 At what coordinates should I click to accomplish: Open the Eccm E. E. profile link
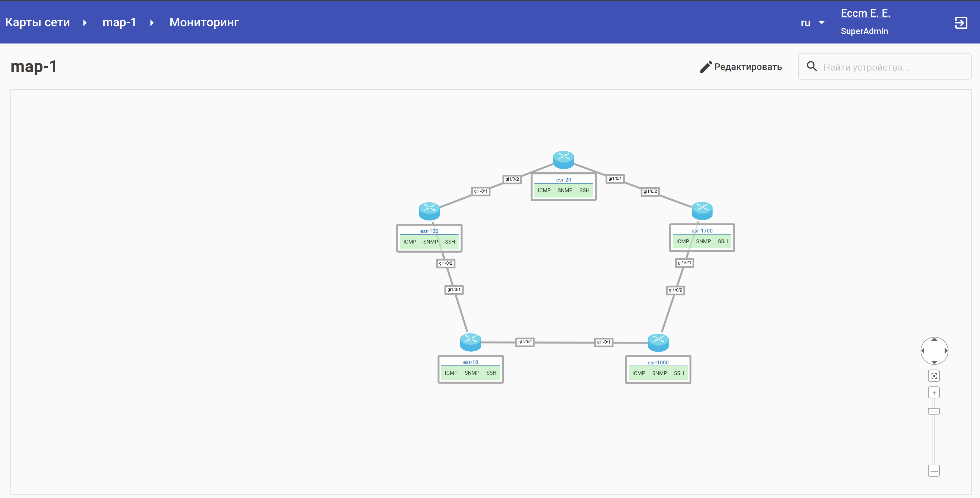tap(866, 13)
